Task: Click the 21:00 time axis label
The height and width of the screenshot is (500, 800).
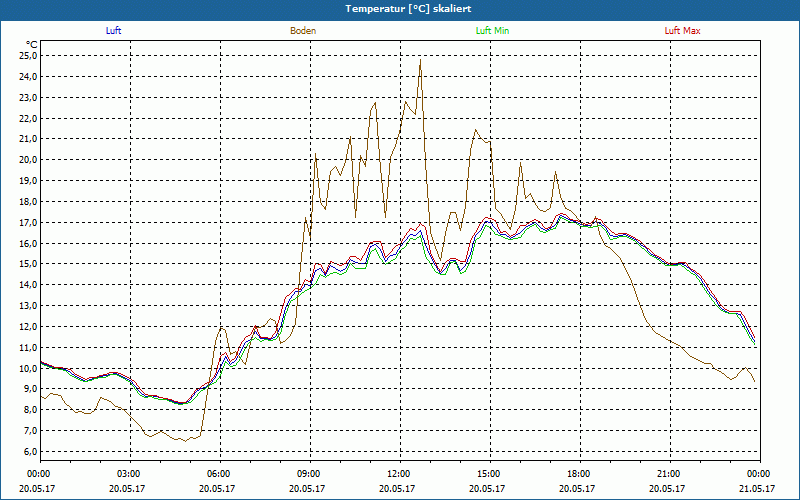Action: tap(670, 474)
